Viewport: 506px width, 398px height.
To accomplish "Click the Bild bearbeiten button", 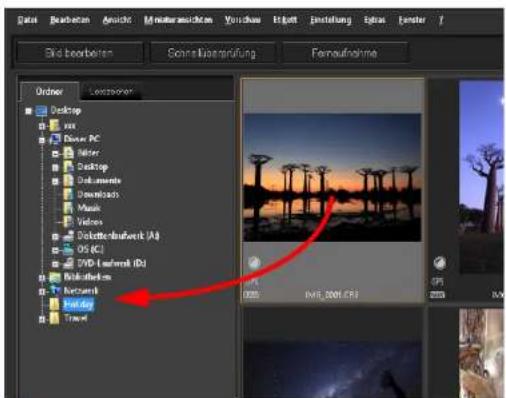I will click(x=79, y=53).
